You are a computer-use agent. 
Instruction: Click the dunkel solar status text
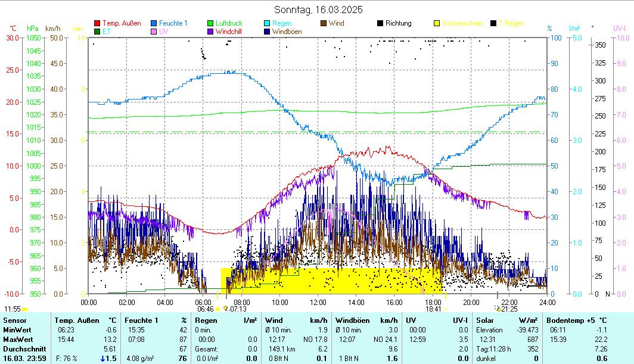[486, 359]
